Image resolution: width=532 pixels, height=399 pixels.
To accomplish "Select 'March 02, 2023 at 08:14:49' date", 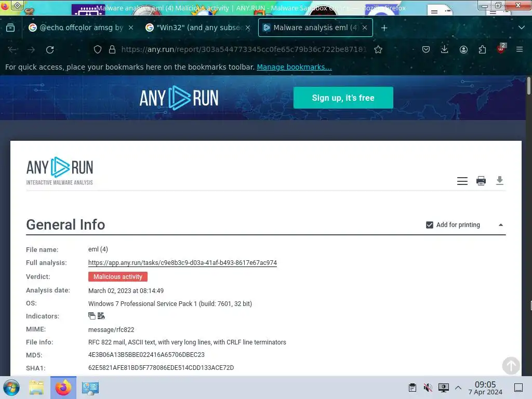I will (x=126, y=291).
